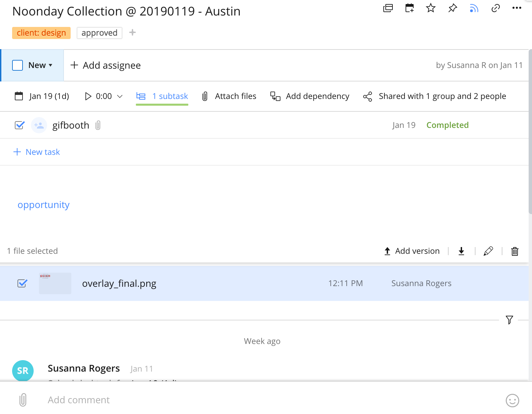The width and height of the screenshot is (532, 414).
Task: Click the follow (RSS feed) icon
Action: (x=474, y=8)
